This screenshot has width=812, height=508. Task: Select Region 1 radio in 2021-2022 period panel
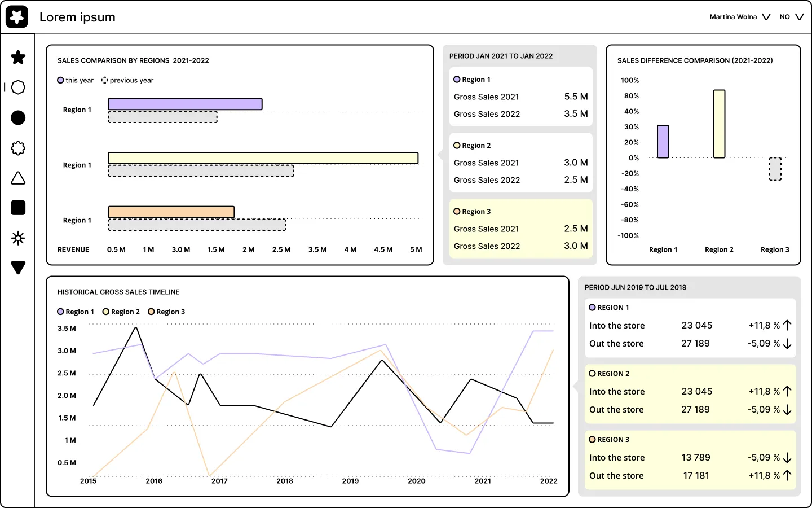[x=457, y=80]
